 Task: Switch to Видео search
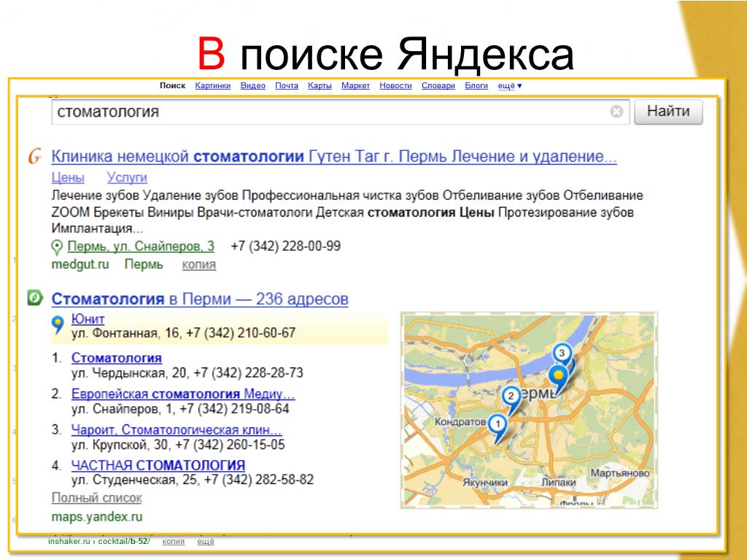click(253, 86)
